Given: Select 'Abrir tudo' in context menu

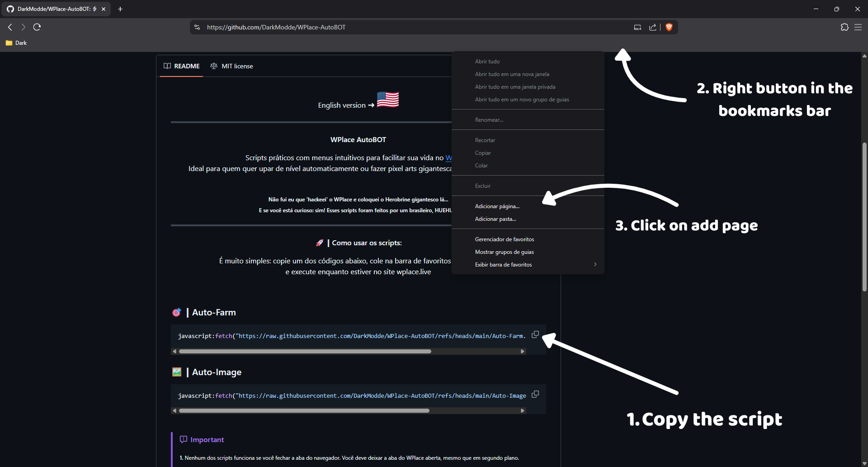Looking at the screenshot, I should [x=528, y=62].
